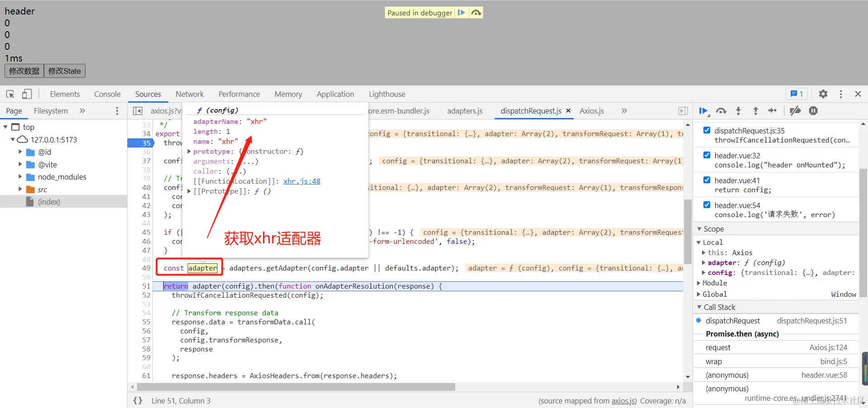Viewport: 868px width, 408px height.
Task: Collapse the Local scope
Action: (x=698, y=242)
